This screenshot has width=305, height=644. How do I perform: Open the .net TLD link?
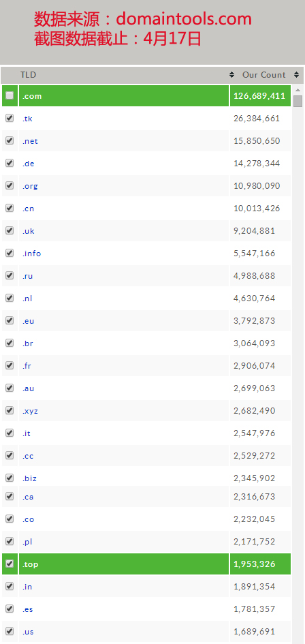pos(30,141)
